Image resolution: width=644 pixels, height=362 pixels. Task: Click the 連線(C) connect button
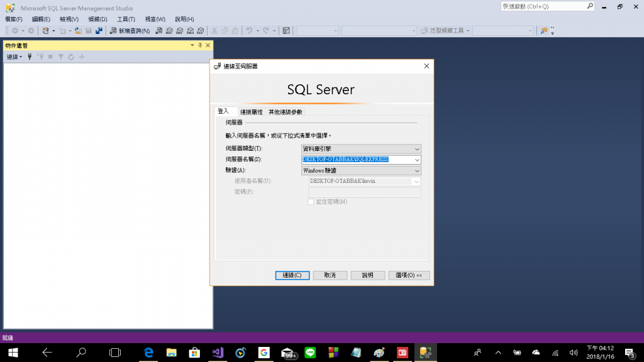(x=292, y=275)
